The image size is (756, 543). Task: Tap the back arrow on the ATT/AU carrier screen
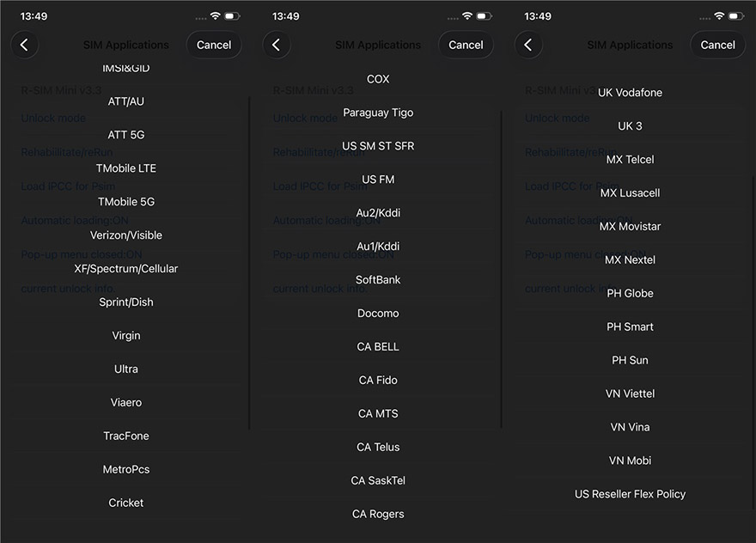(x=25, y=46)
